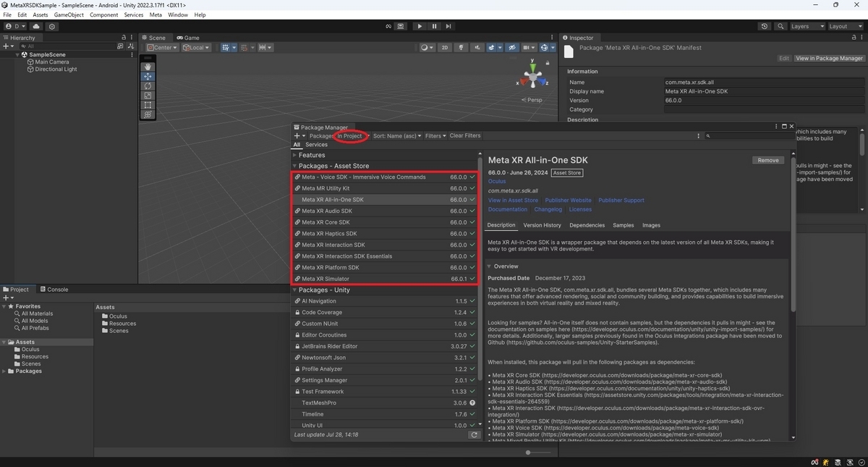Viewport: 868px width, 467px height.
Task: Toggle hidden objects visibility in Scene
Action: coord(511,48)
